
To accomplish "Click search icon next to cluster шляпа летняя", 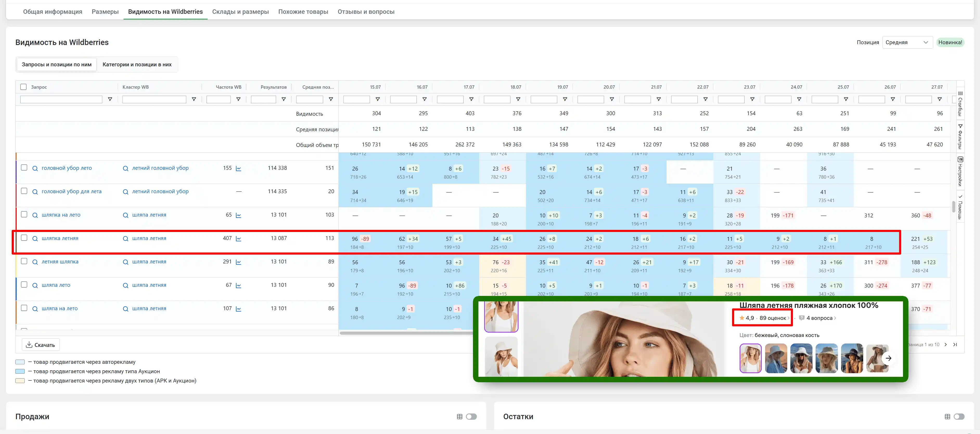I will pyautogui.click(x=126, y=239).
